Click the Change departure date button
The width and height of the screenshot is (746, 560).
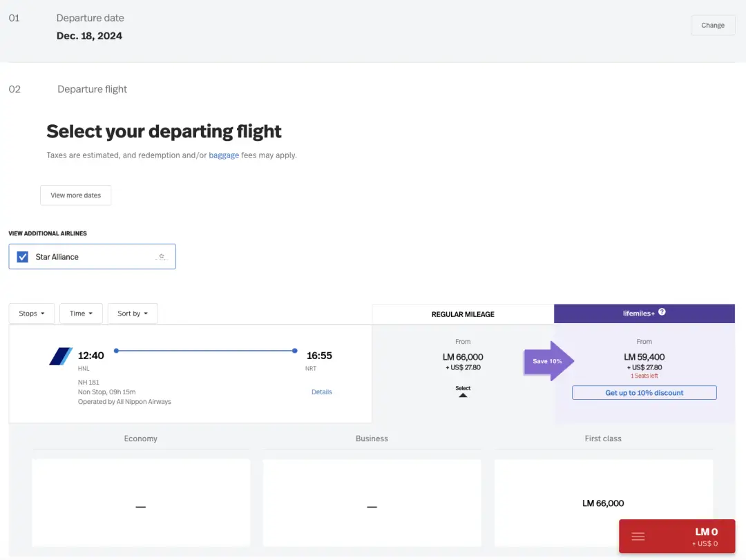pyautogui.click(x=713, y=26)
